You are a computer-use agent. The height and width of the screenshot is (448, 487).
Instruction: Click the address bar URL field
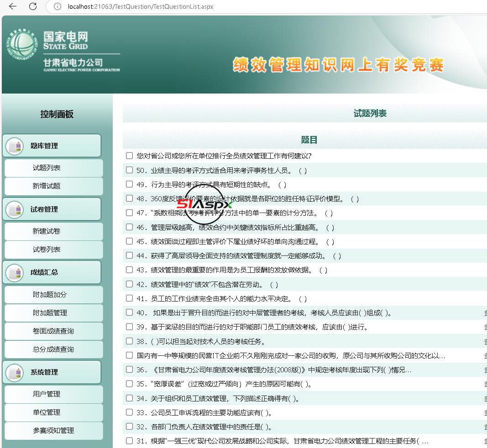click(x=267, y=6)
